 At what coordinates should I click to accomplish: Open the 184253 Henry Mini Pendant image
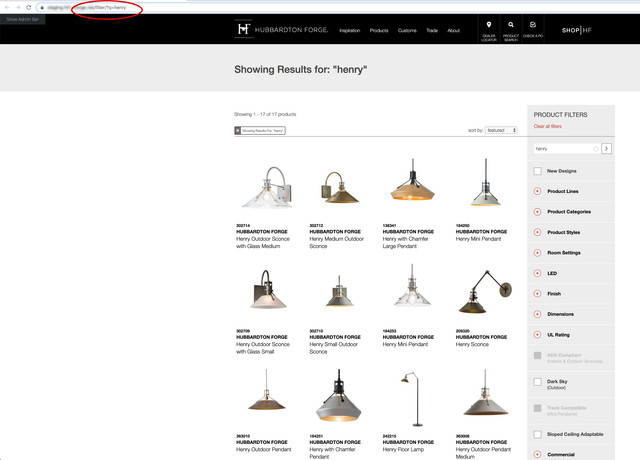(x=412, y=285)
